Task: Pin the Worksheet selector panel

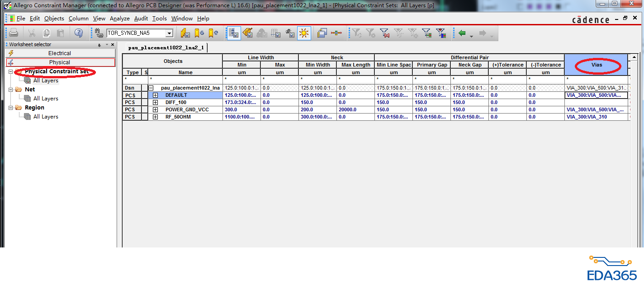Action: 99,45
